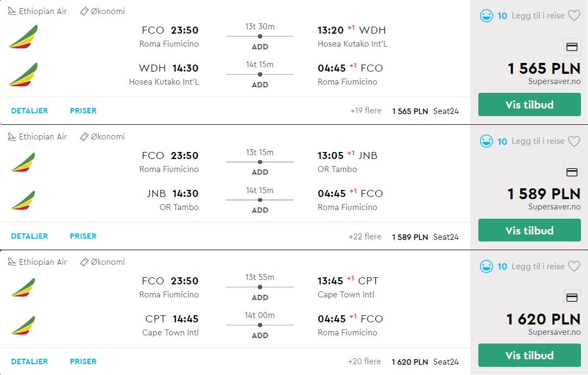The width and height of the screenshot is (588, 375).
Task: Click the credit card icon above 1 589 PLN
Action: click(572, 172)
